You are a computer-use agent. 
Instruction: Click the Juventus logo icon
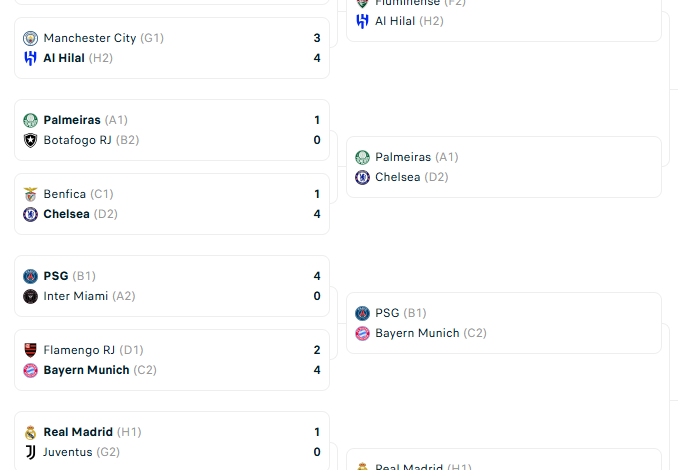pos(30,452)
